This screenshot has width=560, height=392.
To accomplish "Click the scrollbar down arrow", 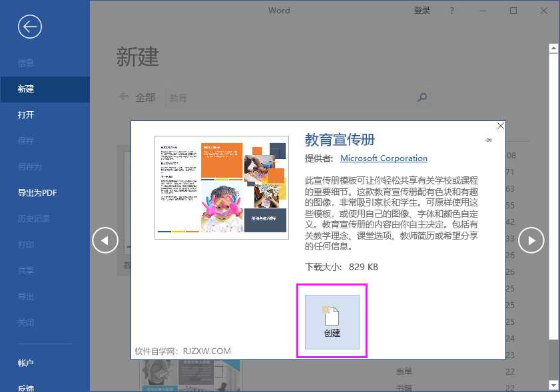I will pos(553,384).
